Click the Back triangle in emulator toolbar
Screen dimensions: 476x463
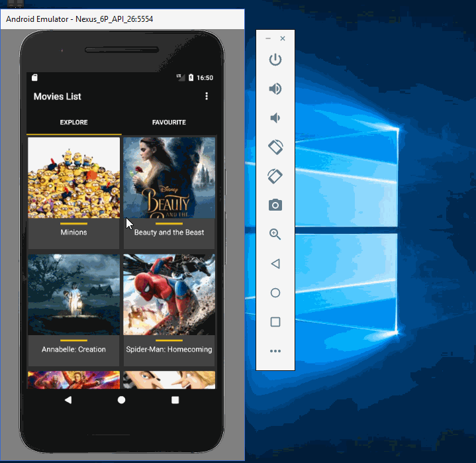point(275,264)
